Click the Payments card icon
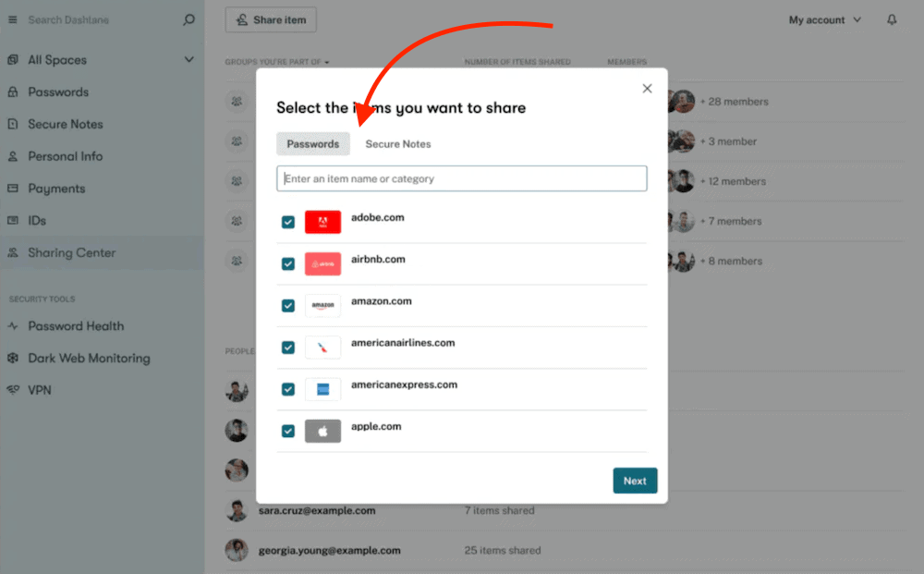The width and height of the screenshot is (924, 574). tap(13, 189)
